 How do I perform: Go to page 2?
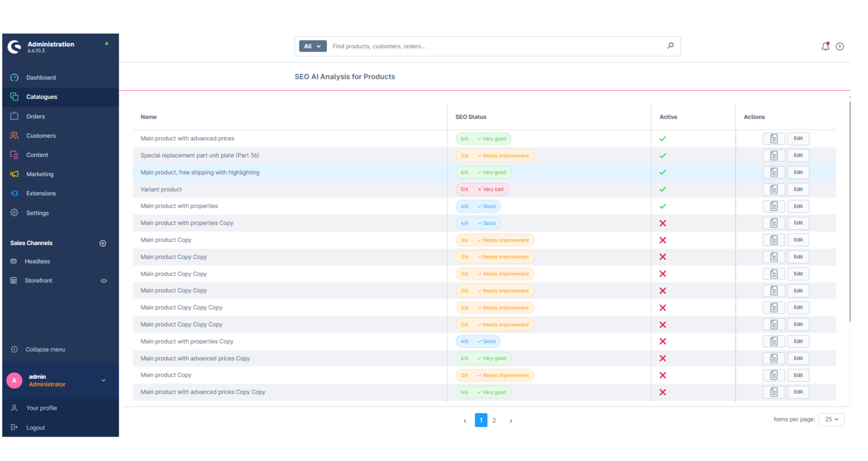pyautogui.click(x=494, y=420)
